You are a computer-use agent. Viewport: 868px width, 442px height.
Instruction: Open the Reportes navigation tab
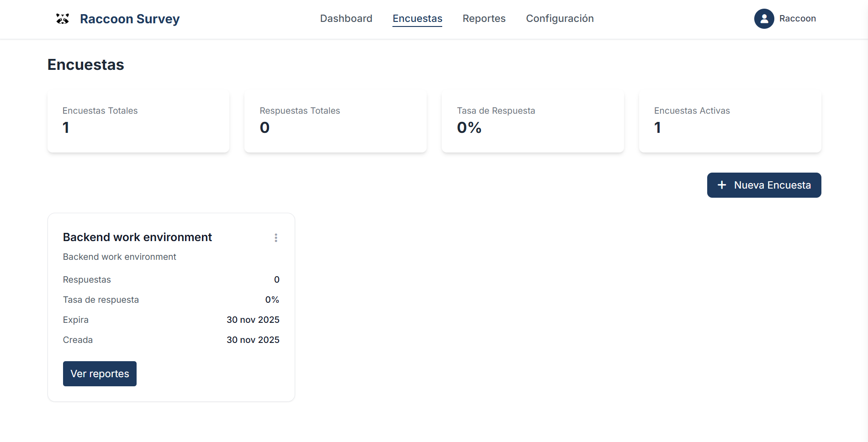tap(484, 19)
